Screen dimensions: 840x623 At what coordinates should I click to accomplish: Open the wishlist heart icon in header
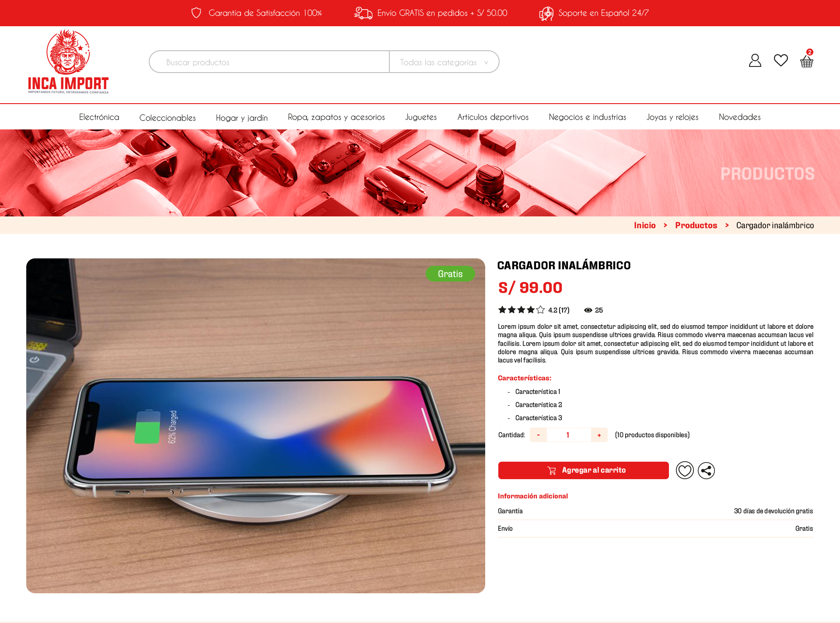tap(780, 60)
